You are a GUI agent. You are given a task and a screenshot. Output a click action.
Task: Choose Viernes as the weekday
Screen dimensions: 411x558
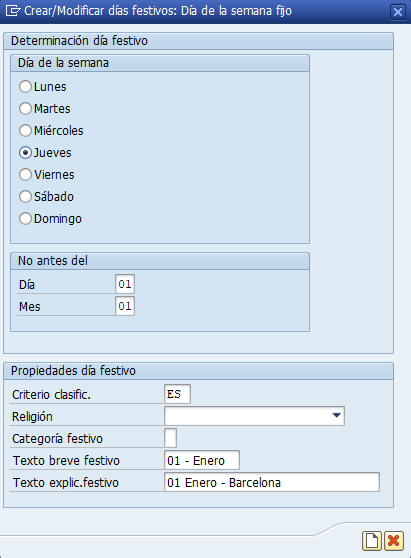point(25,174)
